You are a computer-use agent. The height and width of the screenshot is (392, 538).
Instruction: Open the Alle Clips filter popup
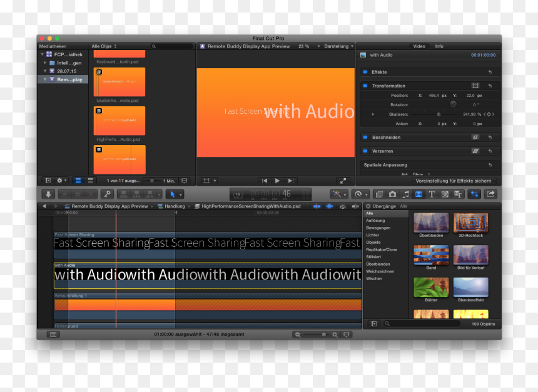coord(104,46)
